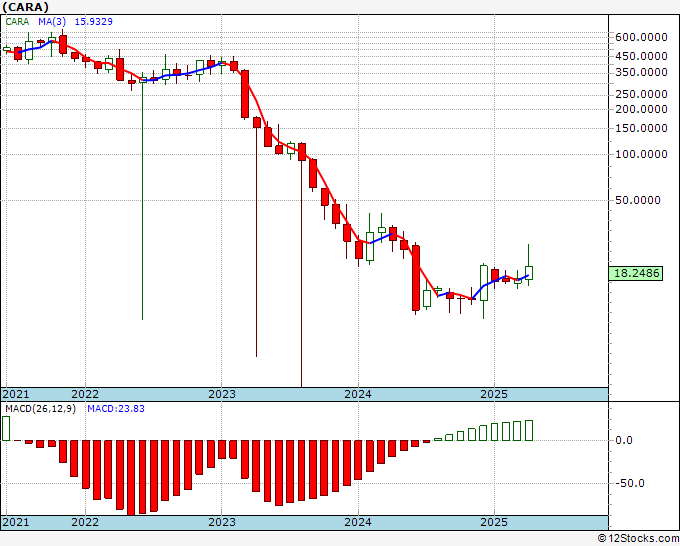Click the 600.0000 price axis label

[641, 37]
